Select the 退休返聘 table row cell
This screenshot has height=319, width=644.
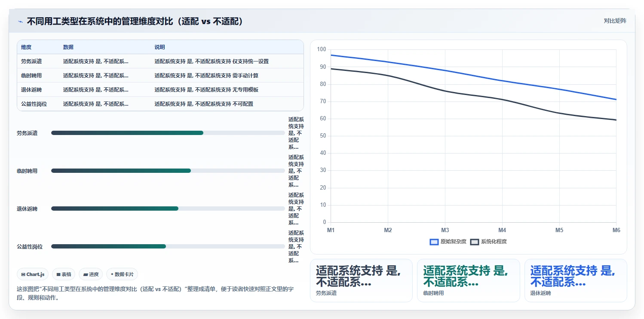click(x=31, y=90)
